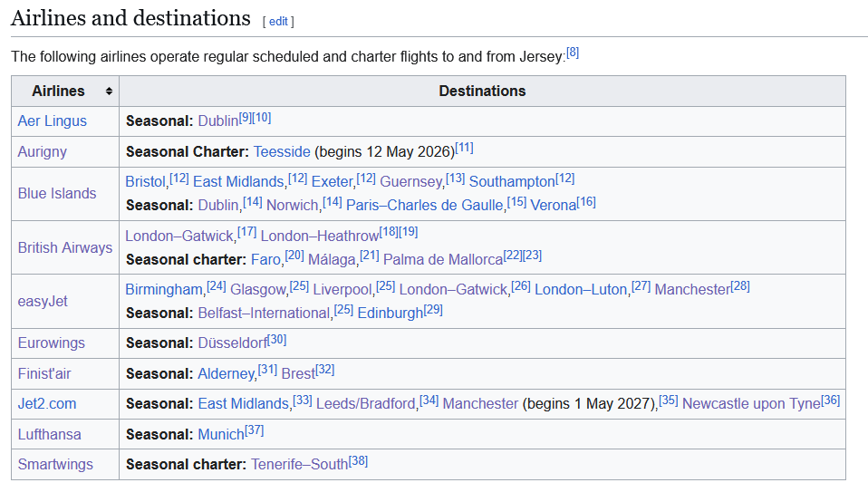Open the Aer Lingus airline link
Image resolution: width=868 pixels, height=502 pixels.
(x=53, y=121)
